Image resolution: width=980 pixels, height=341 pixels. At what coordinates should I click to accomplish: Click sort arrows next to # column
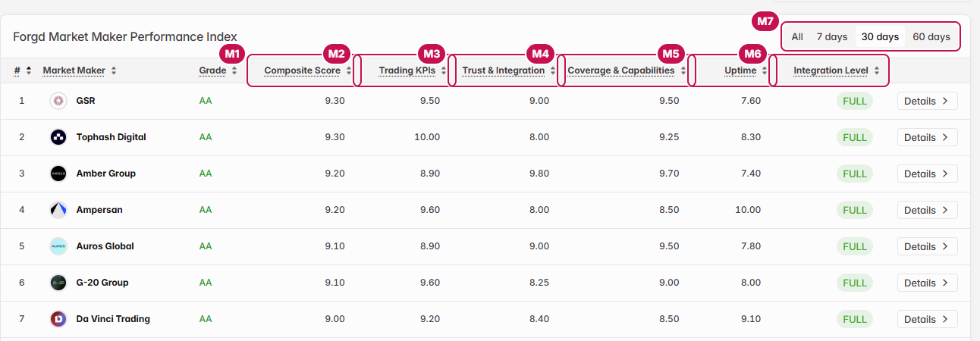[x=29, y=70]
